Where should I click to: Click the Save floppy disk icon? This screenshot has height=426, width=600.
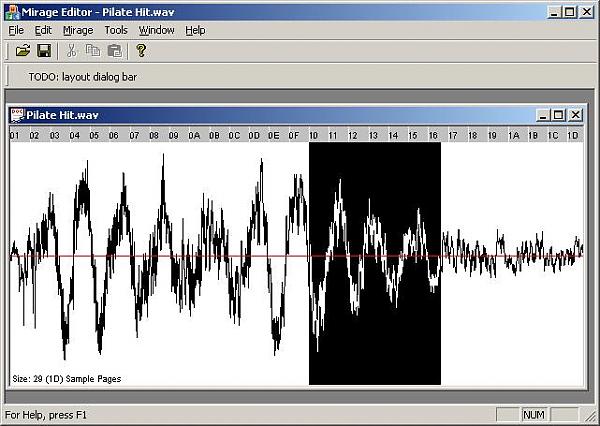44,51
